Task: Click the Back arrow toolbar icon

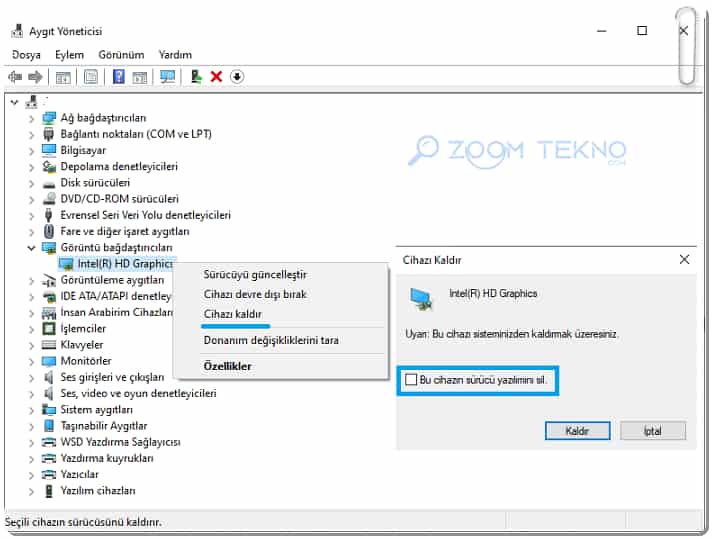Action: pyautogui.click(x=15, y=77)
